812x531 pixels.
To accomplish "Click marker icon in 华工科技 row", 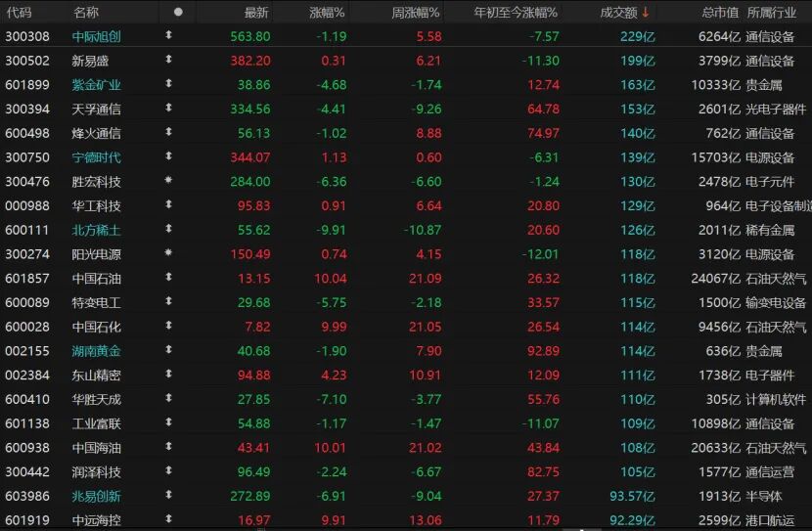I will coord(168,204).
